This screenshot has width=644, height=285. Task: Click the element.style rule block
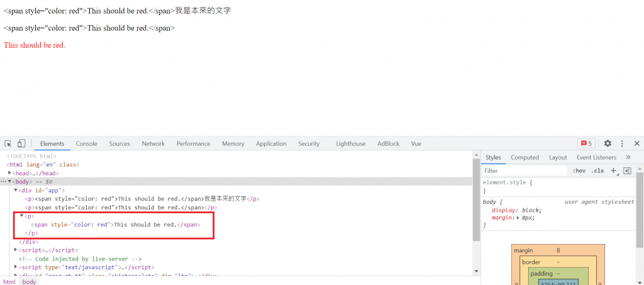pos(558,186)
